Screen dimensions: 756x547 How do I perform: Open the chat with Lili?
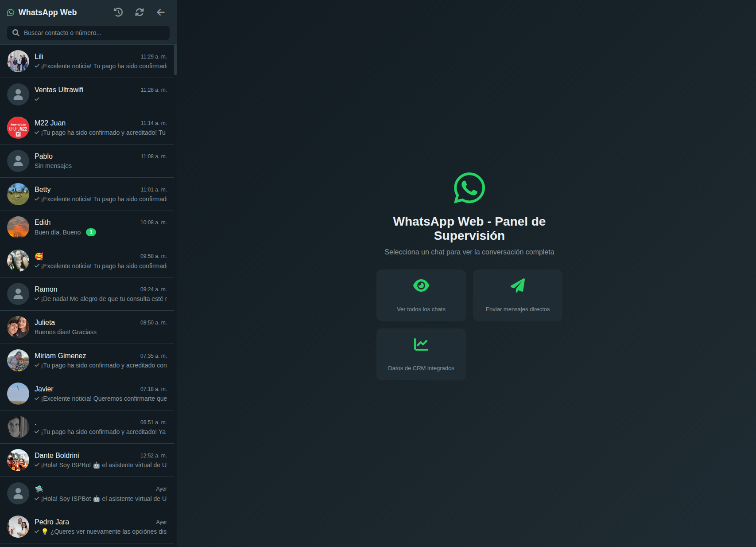pos(88,61)
